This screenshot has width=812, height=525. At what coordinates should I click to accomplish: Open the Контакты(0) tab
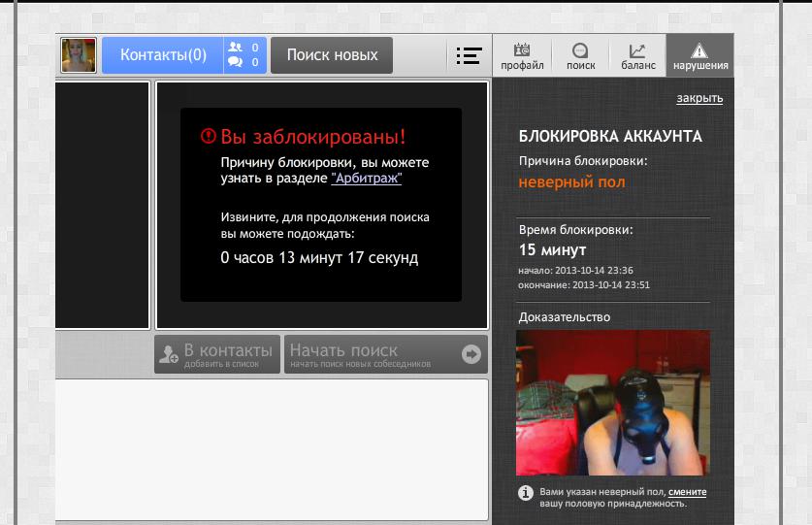[163, 55]
